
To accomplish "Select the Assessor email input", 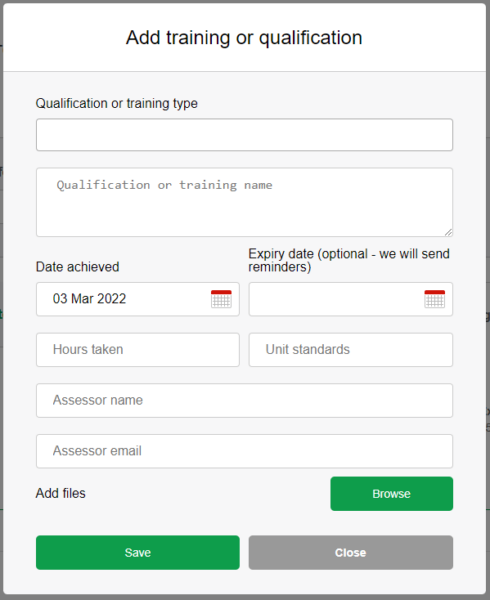I will [244, 451].
